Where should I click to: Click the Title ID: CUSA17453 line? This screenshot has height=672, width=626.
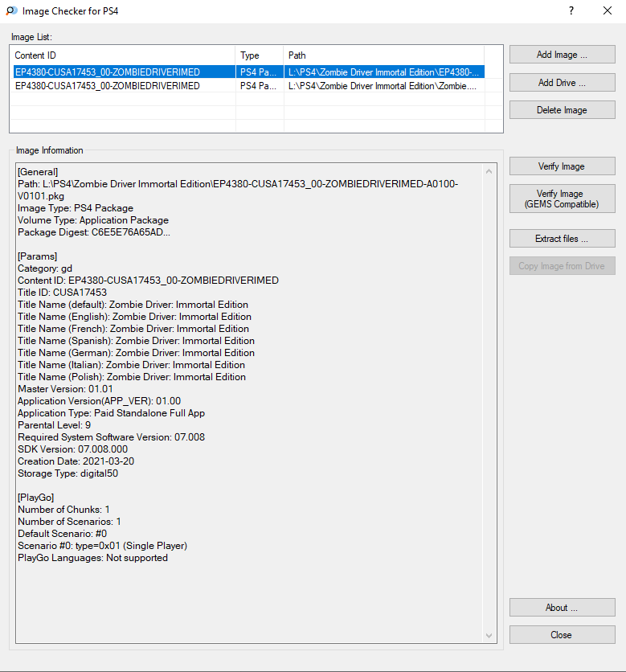pyautogui.click(x=62, y=293)
